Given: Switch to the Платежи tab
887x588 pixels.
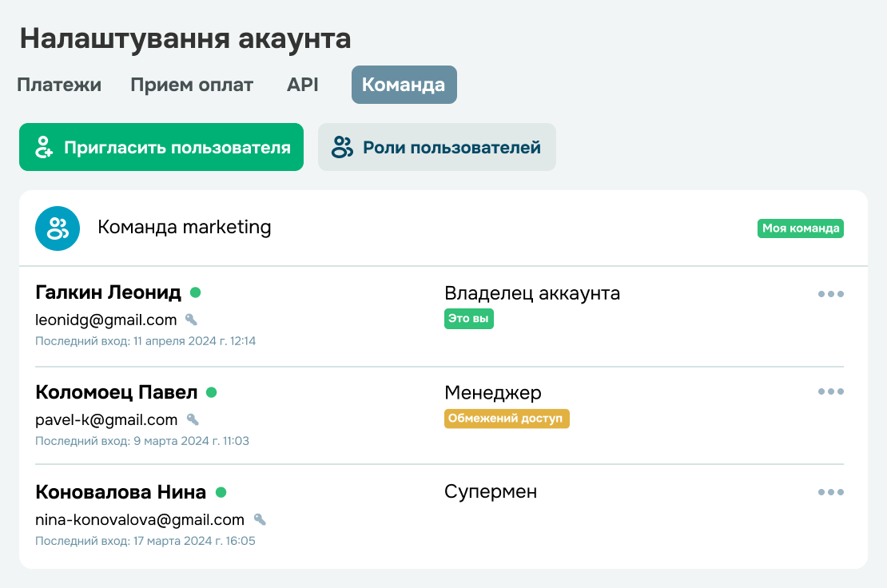Looking at the screenshot, I should click(59, 85).
